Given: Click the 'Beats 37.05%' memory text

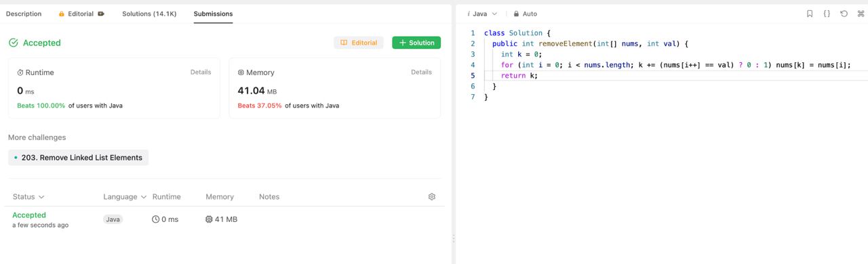Looking at the screenshot, I should point(260,106).
